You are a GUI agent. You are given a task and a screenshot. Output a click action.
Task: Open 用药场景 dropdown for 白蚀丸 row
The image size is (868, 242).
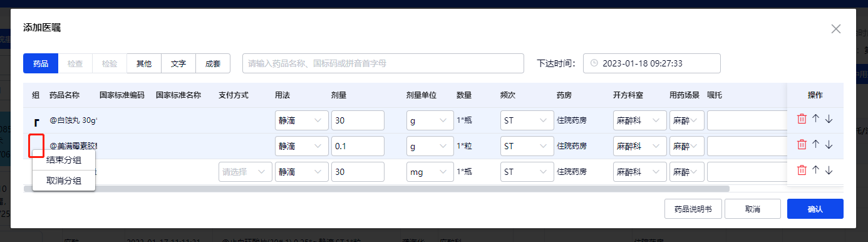pyautogui.click(x=687, y=120)
